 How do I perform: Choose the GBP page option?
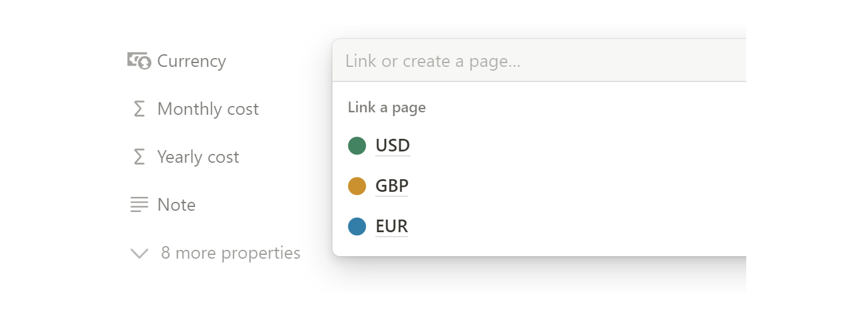click(x=392, y=186)
